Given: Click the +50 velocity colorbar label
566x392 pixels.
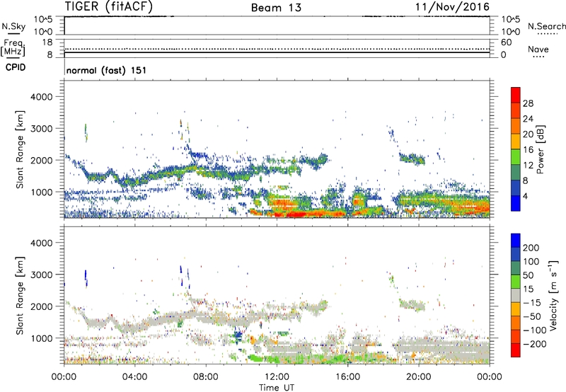Looking at the screenshot, I should [529, 275].
